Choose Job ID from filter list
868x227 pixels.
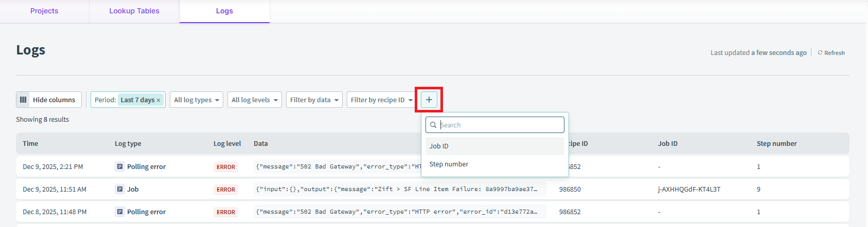click(494, 146)
